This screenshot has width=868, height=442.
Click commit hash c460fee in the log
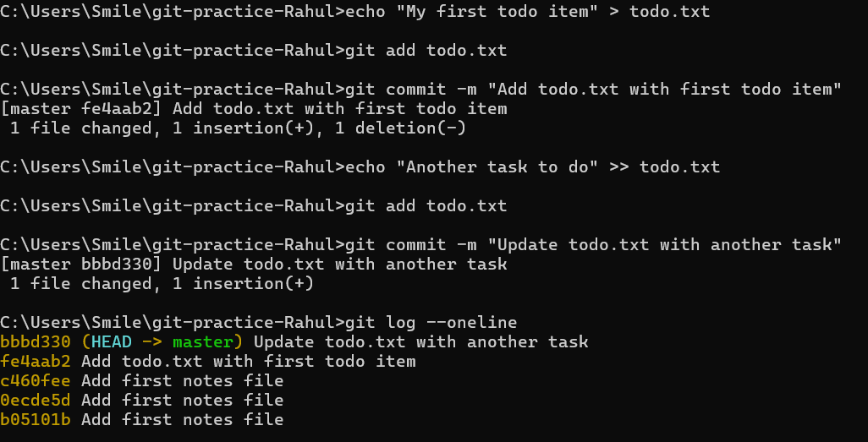click(36, 381)
